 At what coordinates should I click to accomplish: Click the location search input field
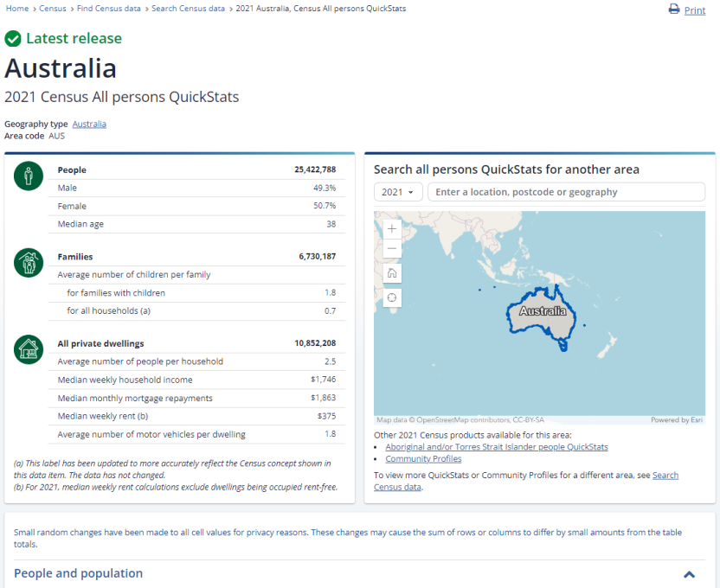click(x=565, y=191)
